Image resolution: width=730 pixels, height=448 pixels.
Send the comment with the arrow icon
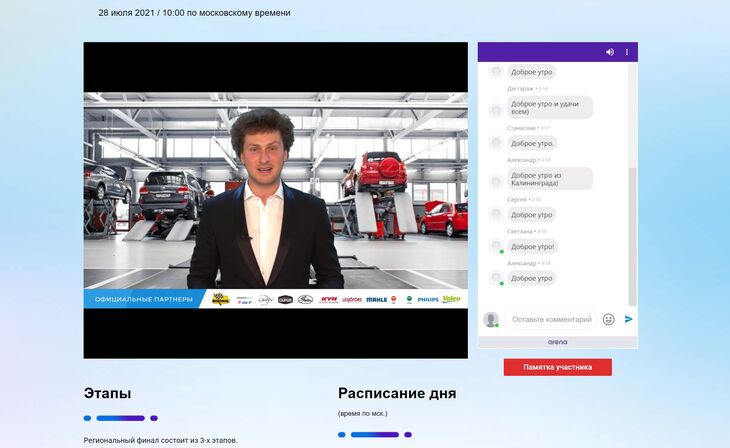pos(629,319)
